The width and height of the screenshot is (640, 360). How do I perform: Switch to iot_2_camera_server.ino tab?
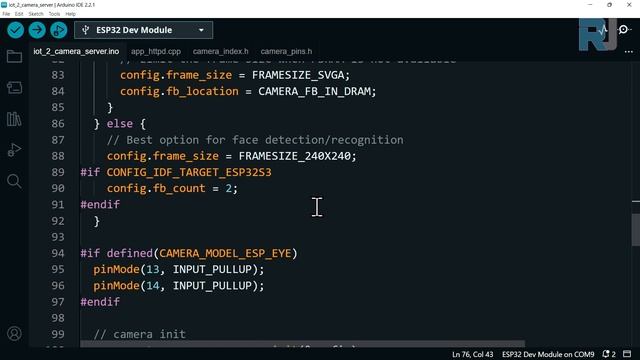(x=76, y=51)
